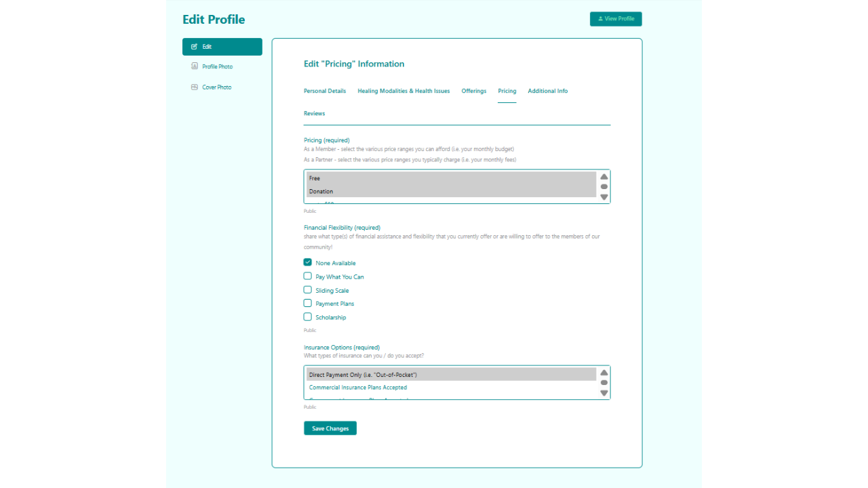Image resolution: width=868 pixels, height=488 pixels.
Task: Check the Payment Plans box
Action: [308, 304]
